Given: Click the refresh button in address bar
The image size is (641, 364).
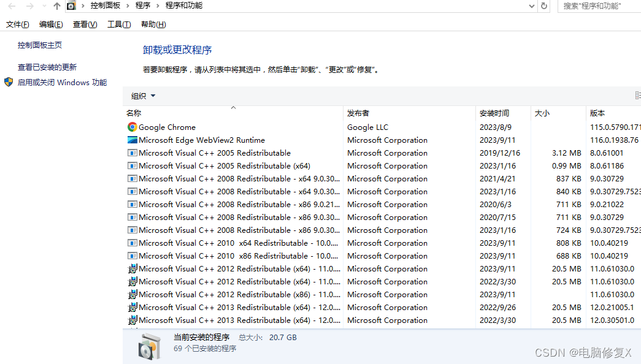Looking at the screenshot, I should point(543,6).
